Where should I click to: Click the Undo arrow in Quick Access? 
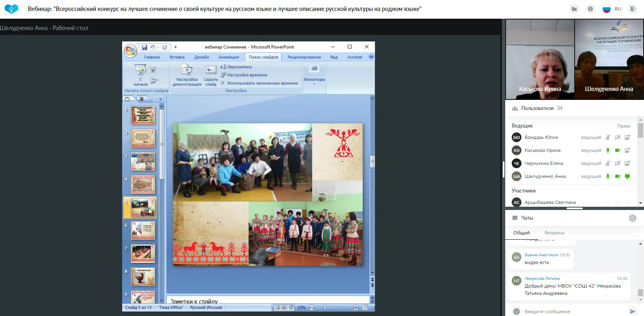tap(153, 47)
